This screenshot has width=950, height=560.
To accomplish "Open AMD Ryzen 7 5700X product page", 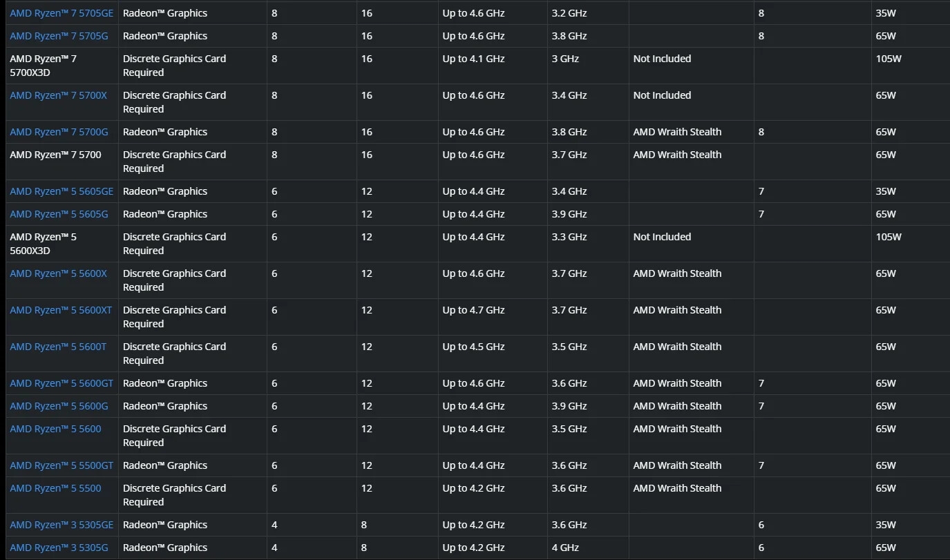I will 58,95.
